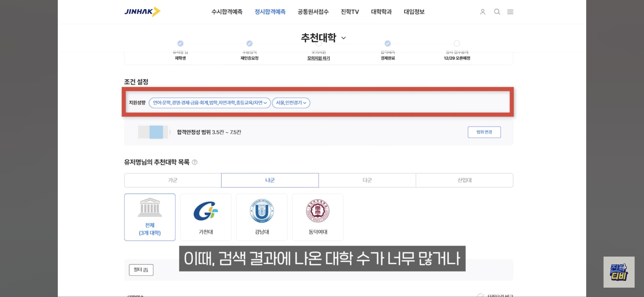Screen dimensions: 644x297
Task: Open 정시합격예측 in the top menu
Action: [270, 12]
